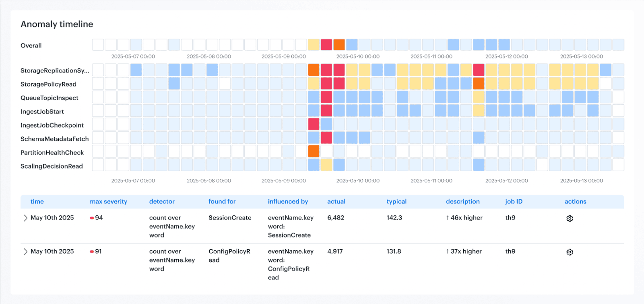Click the orange cell in StoragePolicyRead row
Image resolution: width=644 pixels, height=304 pixels.
tap(479, 83)
